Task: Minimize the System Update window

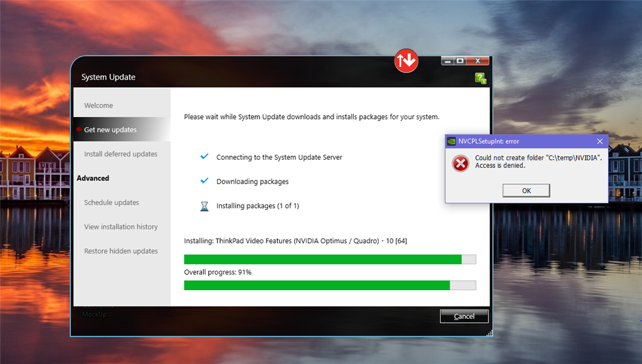Action: click(448, 61)
